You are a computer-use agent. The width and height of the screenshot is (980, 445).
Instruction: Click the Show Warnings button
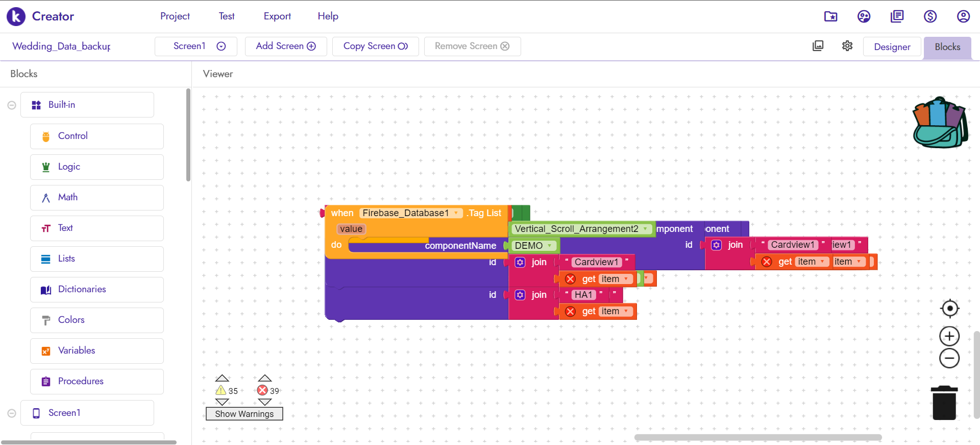click(x=244, y=414)
